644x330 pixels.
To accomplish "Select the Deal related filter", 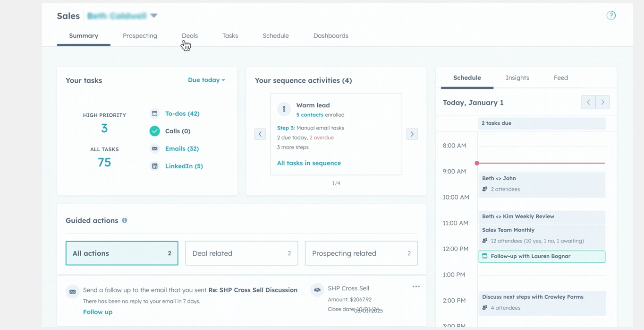I will tap(241, 253).
